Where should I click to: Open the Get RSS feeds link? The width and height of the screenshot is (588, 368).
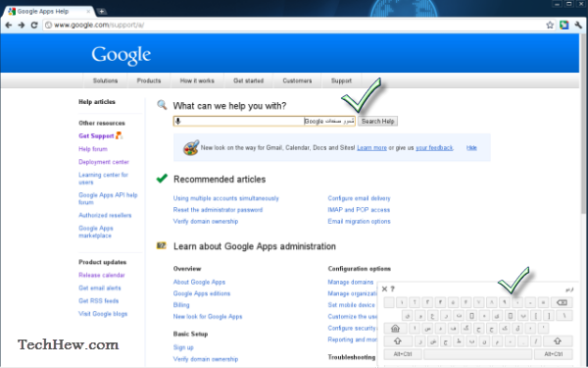pos(99,301)
